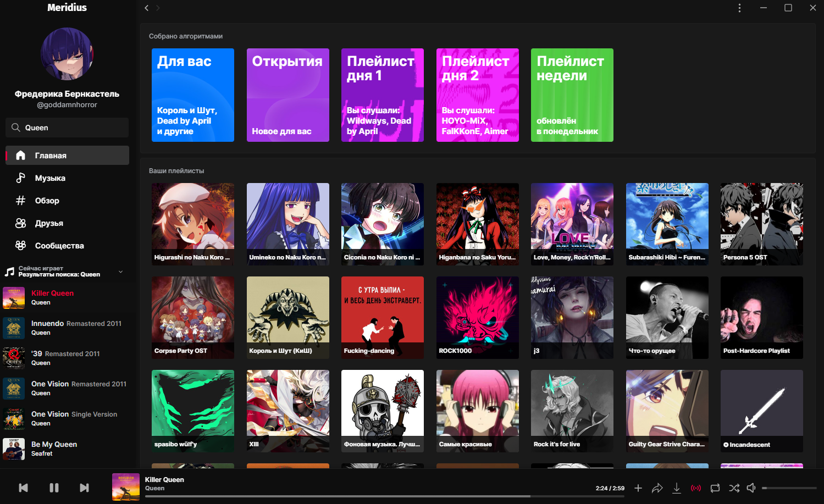Open the Fucking-dancing playlist

(x=383, y=318)
